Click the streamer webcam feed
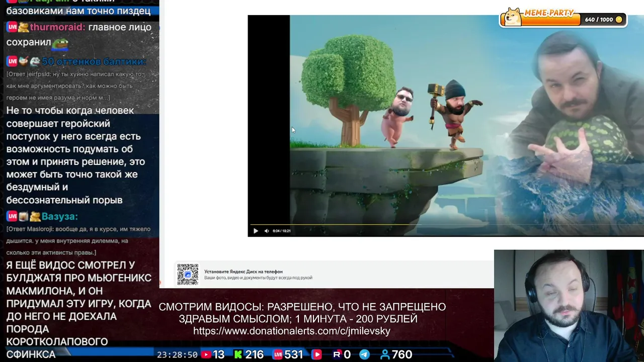This screenshot has width=644, height=362. click(569, 306)
